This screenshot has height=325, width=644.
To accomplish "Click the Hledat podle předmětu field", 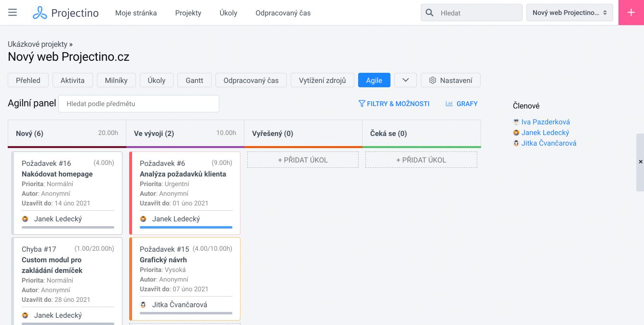I will (139, 104).
